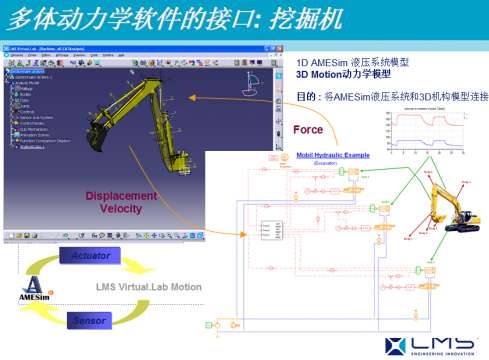Open the Start menu in the menu bar

click(x=17, y=55)
